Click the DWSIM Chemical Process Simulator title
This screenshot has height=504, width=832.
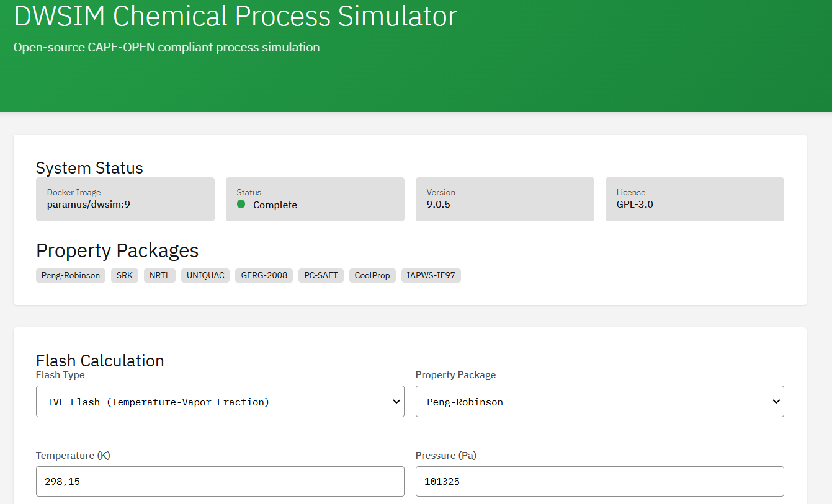click(x=235, y=17)
